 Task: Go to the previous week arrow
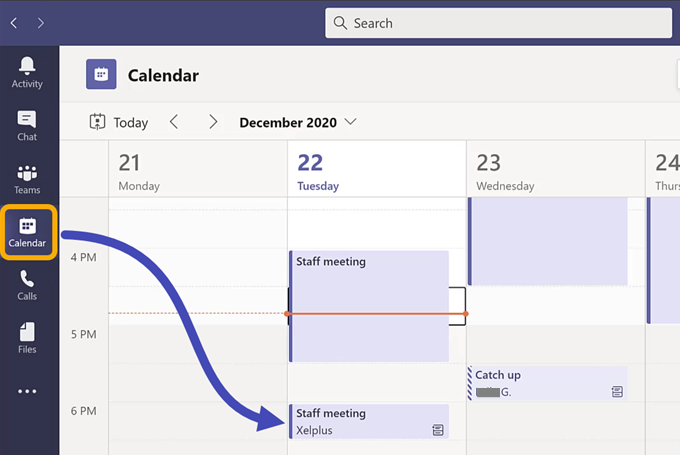(174, 122)
